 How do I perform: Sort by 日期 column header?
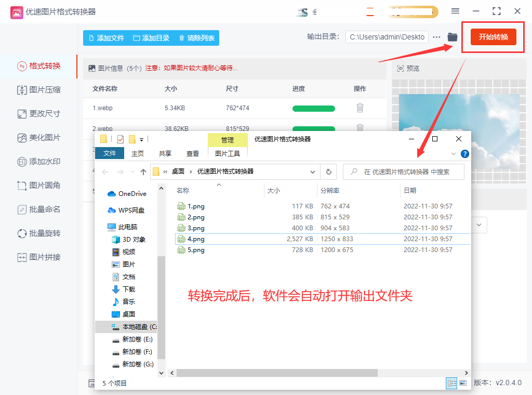pos(410,191)
